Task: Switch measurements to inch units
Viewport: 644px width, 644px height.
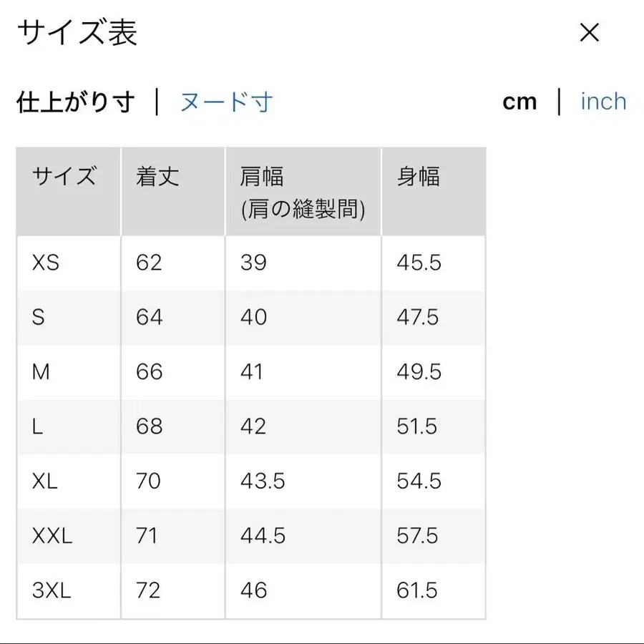Action: point(603,102)
